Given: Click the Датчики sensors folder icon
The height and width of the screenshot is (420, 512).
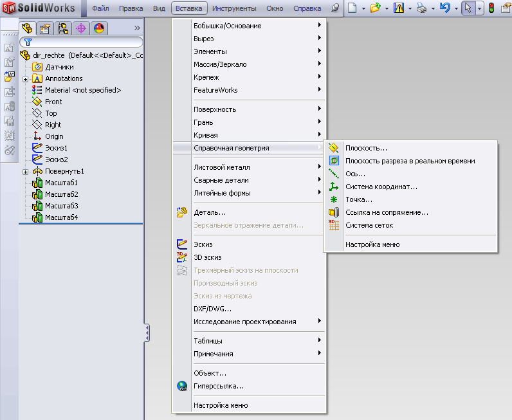Looking at the screenshot, I should tap(37, 67).
